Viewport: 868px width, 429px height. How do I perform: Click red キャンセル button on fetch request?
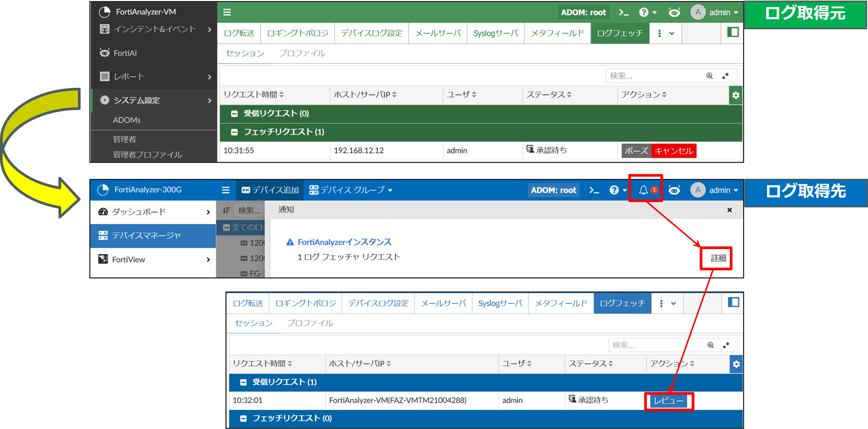point(673,151)
